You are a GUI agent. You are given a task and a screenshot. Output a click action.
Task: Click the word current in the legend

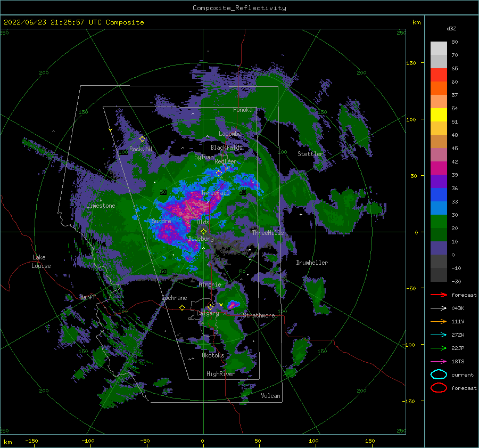click(x=463, y=374)
